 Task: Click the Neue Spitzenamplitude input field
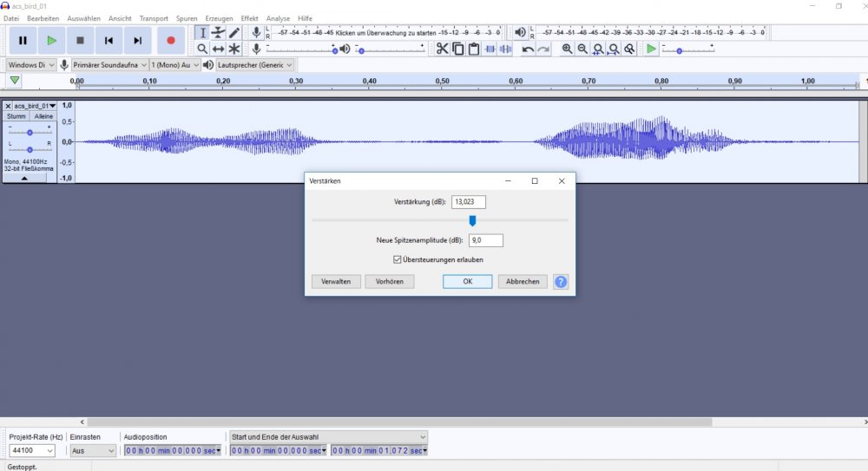tap(486, 241)
